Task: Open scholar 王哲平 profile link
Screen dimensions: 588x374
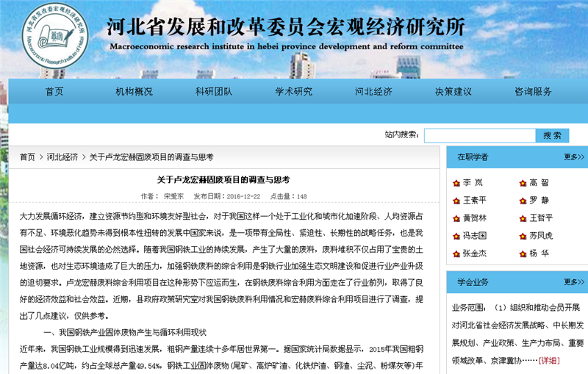Action: 541,217
